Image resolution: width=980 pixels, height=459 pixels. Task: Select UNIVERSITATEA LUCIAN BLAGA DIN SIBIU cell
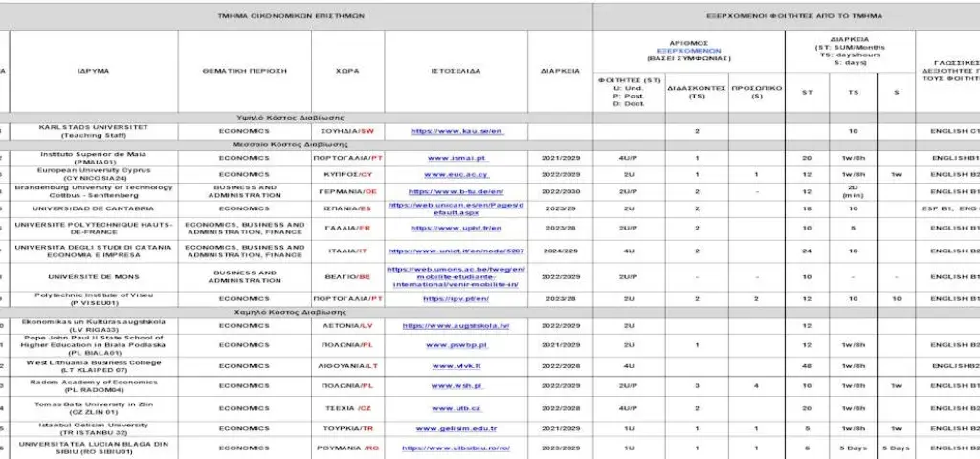[x=94, y=448]
